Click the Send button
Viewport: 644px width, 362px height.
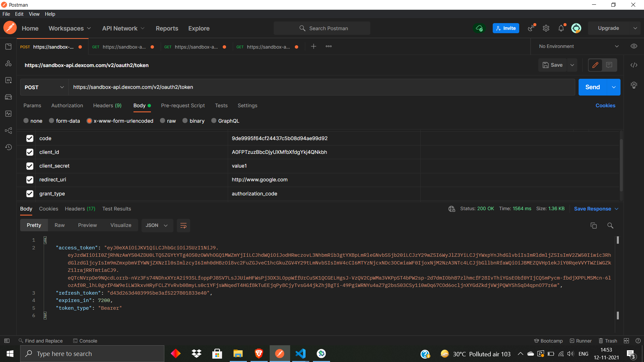point(593,87)
